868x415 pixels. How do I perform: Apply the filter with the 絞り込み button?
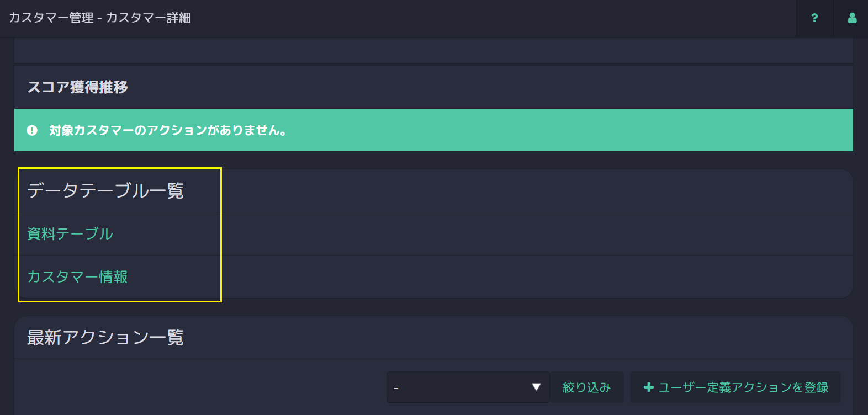[x=586, y=387]
